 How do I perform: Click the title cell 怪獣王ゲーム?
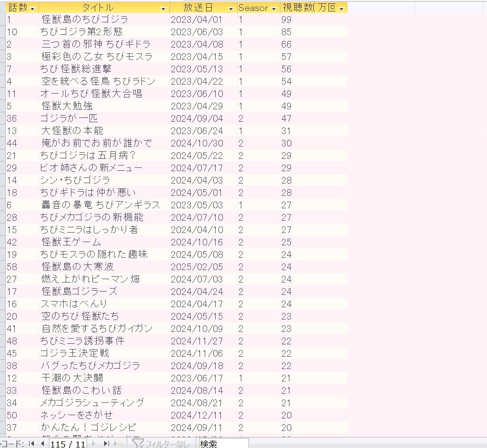click(104, 242)
